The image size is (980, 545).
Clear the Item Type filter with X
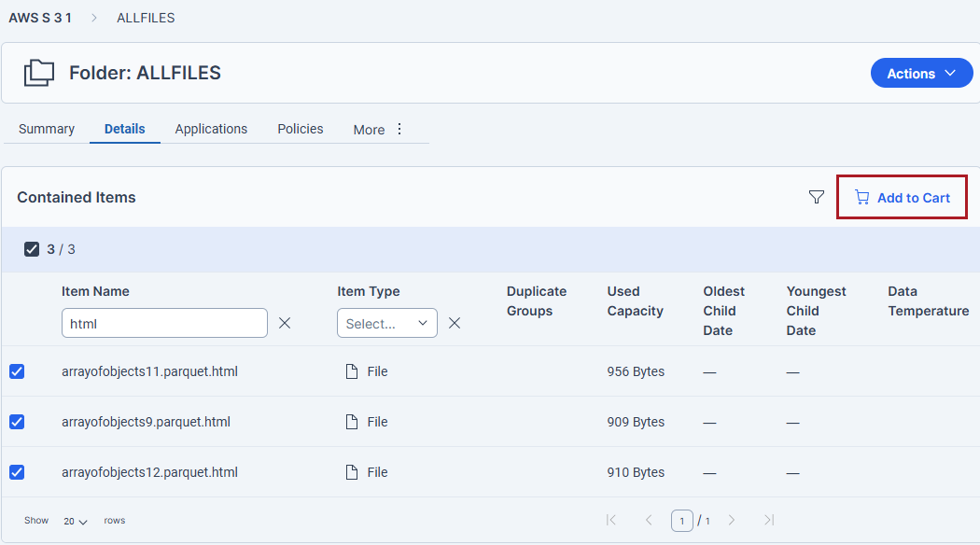(455, 323)
